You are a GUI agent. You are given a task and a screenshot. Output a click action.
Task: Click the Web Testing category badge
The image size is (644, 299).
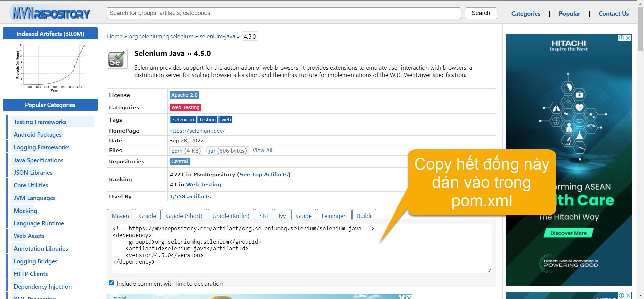(x=185, y=107)
